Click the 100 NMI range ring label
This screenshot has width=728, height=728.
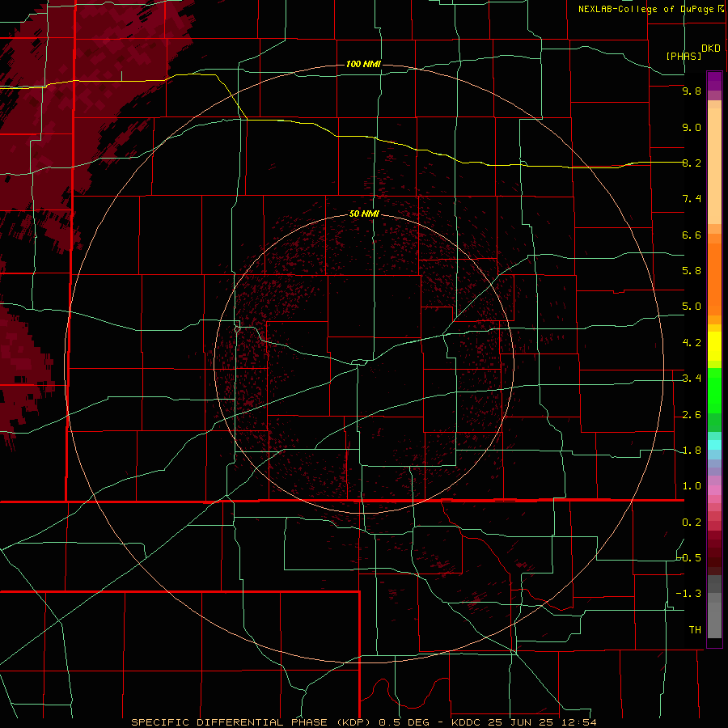click(363, 64)
